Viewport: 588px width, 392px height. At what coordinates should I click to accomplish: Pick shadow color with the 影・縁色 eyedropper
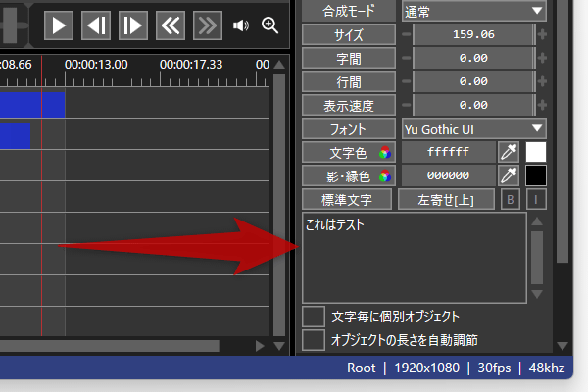[509, 175]
